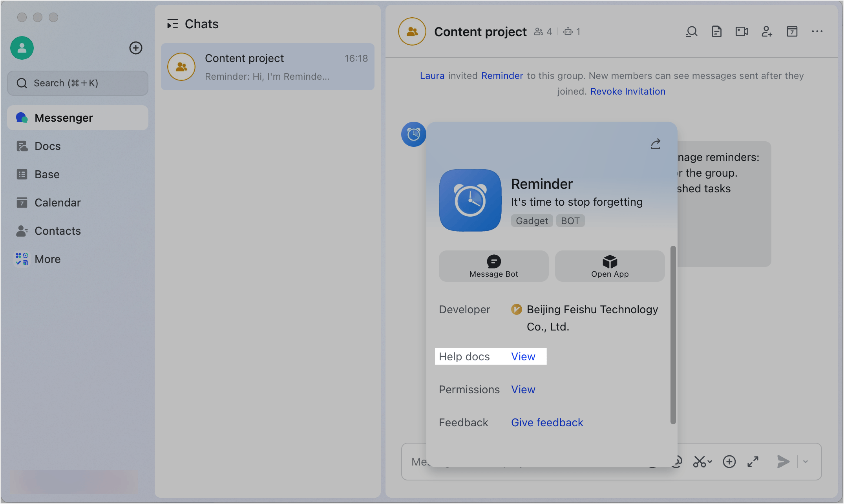Search messages within the chat
Viewport: 844px width, 504px height.
point(692,31)
